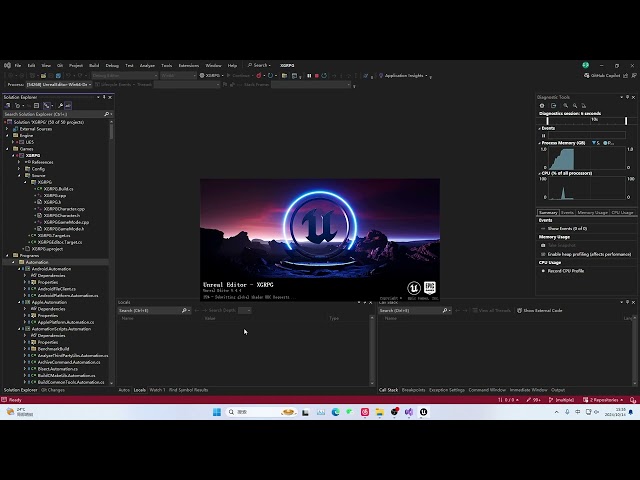Open the Build menu

94,65
